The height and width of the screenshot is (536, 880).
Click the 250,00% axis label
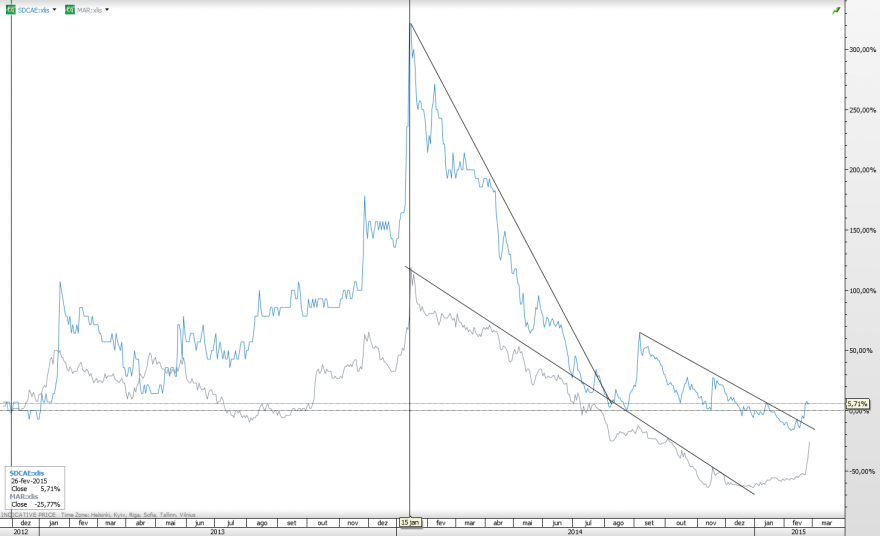click(862, 110)
